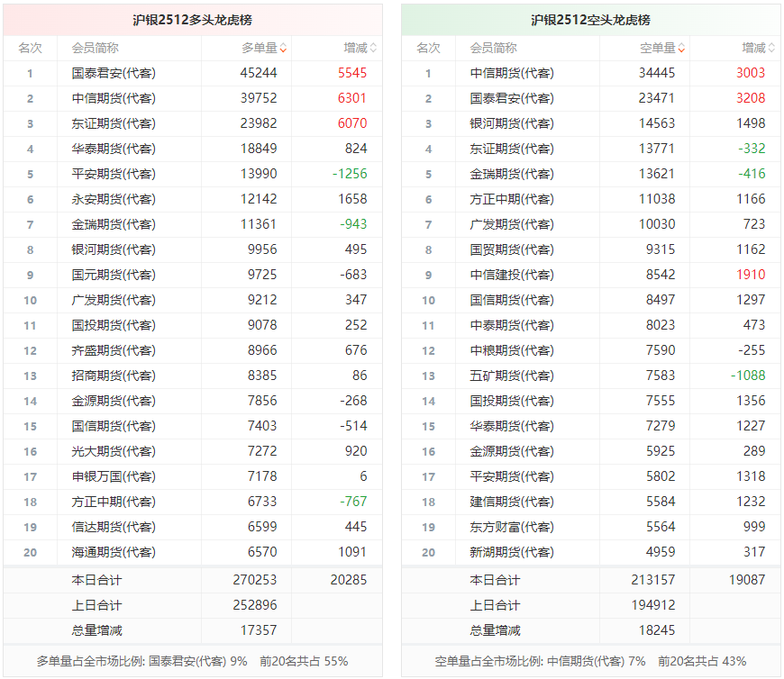
Task: Click short position value 34445
Action: pos(657,73)
